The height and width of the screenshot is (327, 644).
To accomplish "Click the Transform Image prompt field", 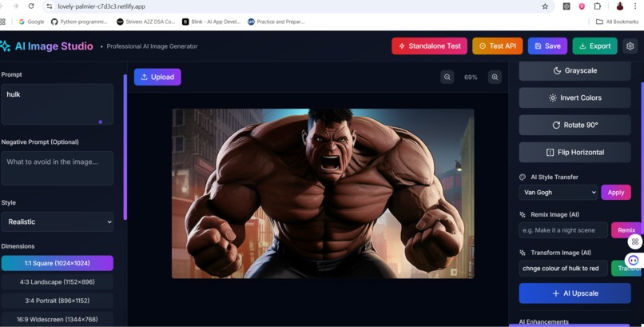I will (563, 269).
